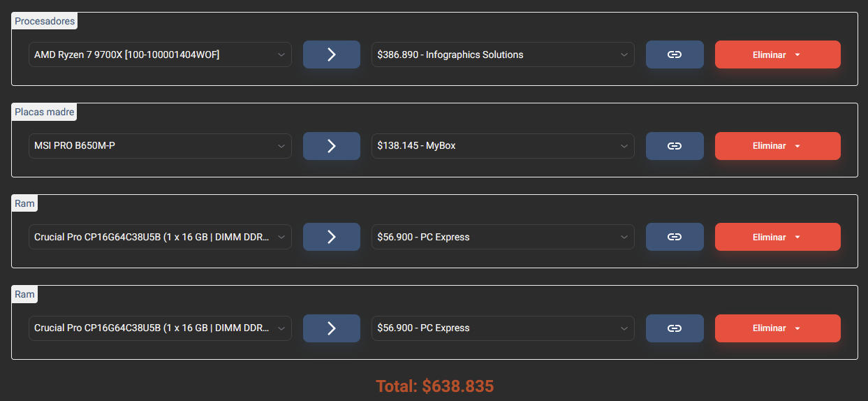This screenshot has height=401, width=868.
Task: Click the link icon in the first Ram row
Action: pos(675,237)
